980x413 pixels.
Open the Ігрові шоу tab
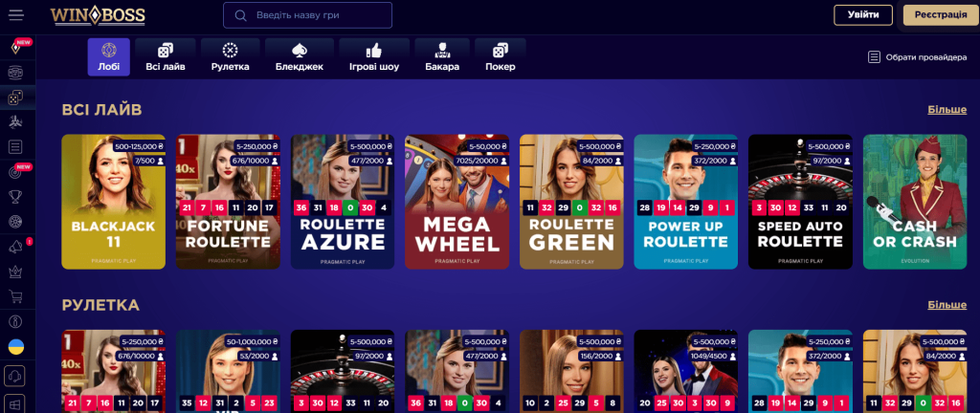374,57
